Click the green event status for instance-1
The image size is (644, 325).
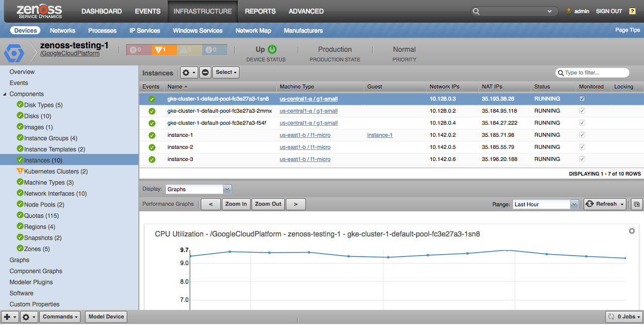point(152,135)
